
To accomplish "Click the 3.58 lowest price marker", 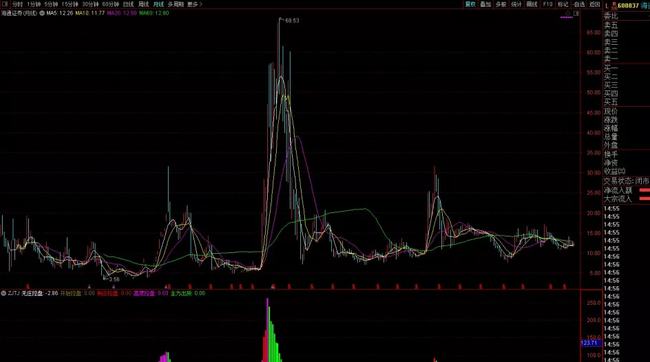I will [114, 279].
